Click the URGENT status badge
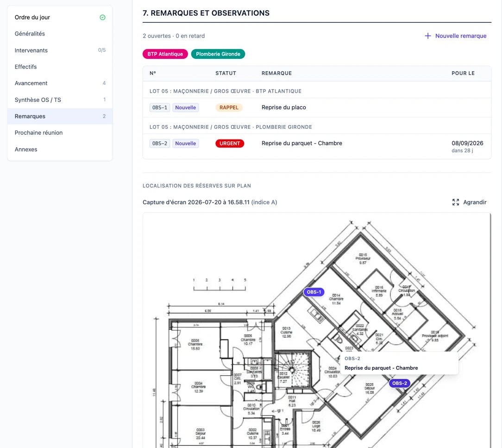This screenshot has height=448, width=502. 230,144
